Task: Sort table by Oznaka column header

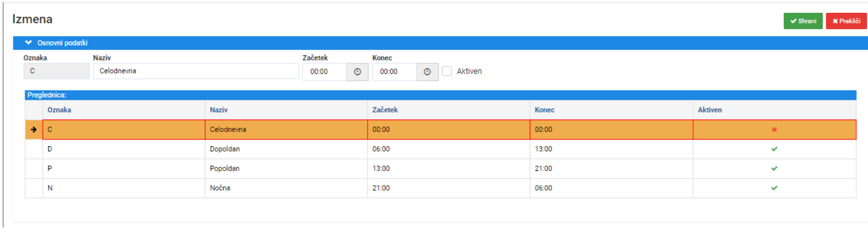Action: pos(59,110)
